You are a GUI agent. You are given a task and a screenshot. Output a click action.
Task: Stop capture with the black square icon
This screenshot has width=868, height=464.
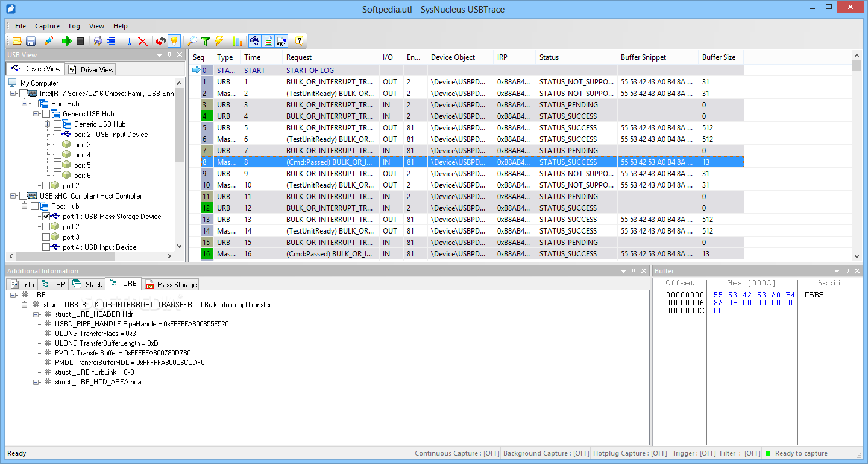(x=80, y=41)
